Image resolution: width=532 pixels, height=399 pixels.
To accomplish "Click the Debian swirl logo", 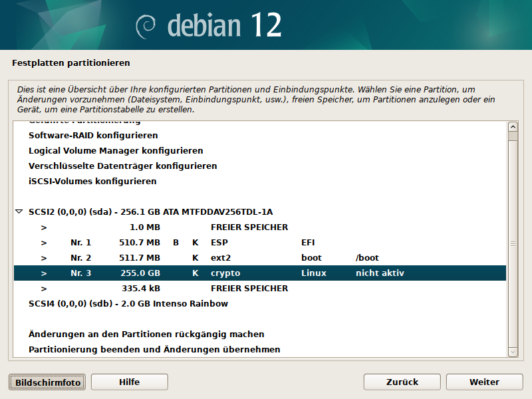I will (x=146, y=25).
